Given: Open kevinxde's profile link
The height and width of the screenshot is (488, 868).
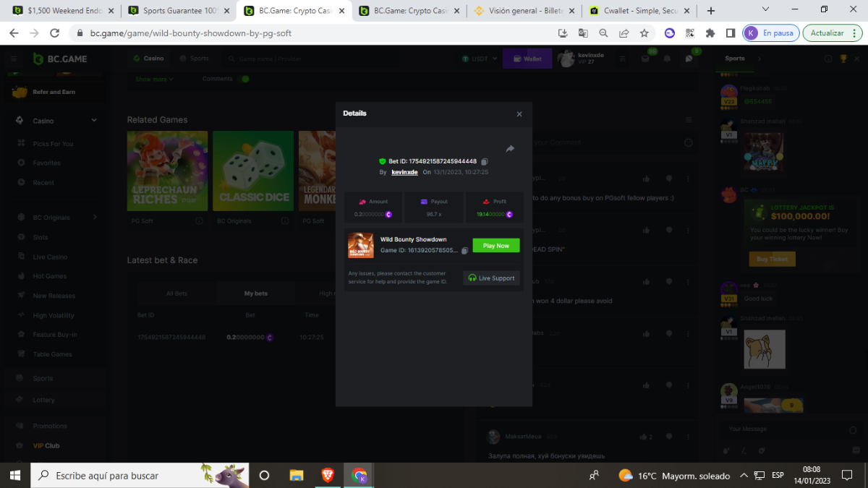Looking at the screenshot, I should [404, 172].
